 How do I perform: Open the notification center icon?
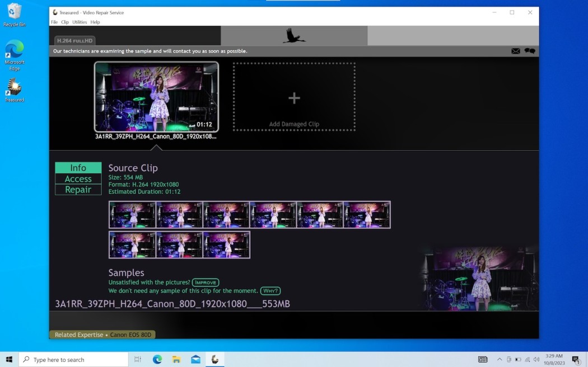(576, 360)
